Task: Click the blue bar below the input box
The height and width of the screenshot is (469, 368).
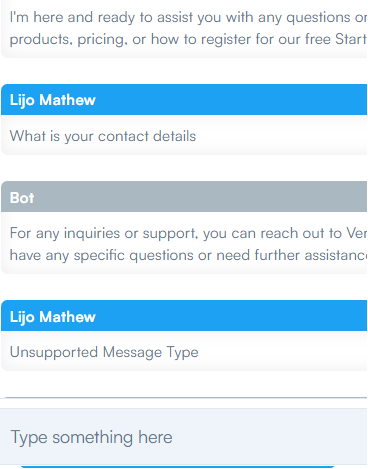Action: (x=177, y=467)
